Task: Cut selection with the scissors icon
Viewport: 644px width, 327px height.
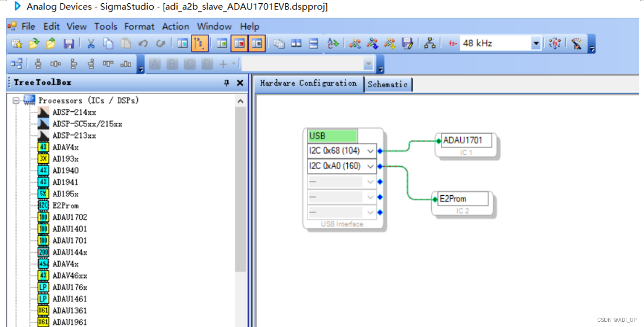Action: coord(91,43)
